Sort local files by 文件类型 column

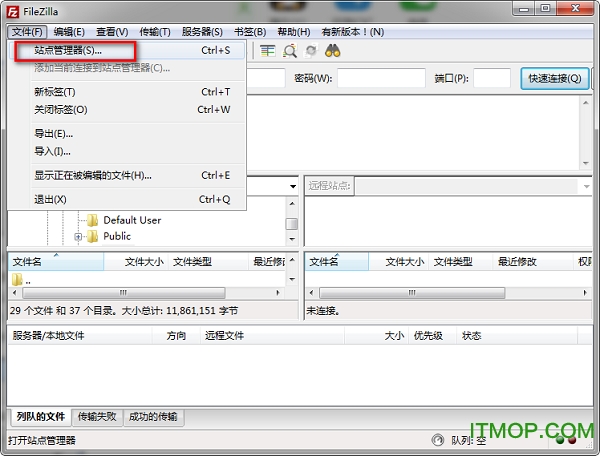pos(208,262)
